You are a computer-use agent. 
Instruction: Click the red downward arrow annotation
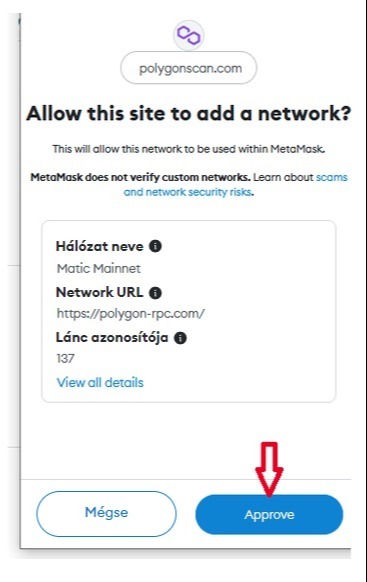point(269,469)
